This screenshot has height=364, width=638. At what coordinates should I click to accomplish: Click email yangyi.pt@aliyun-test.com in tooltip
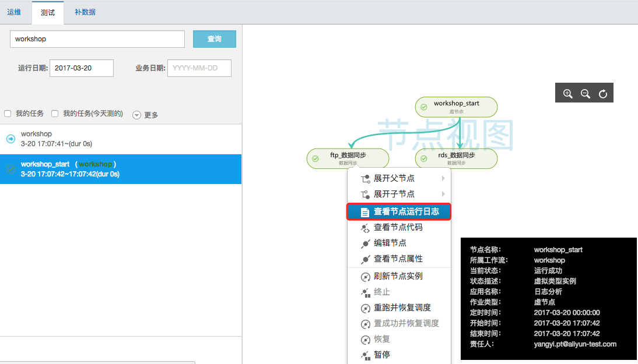click(575, 344)
